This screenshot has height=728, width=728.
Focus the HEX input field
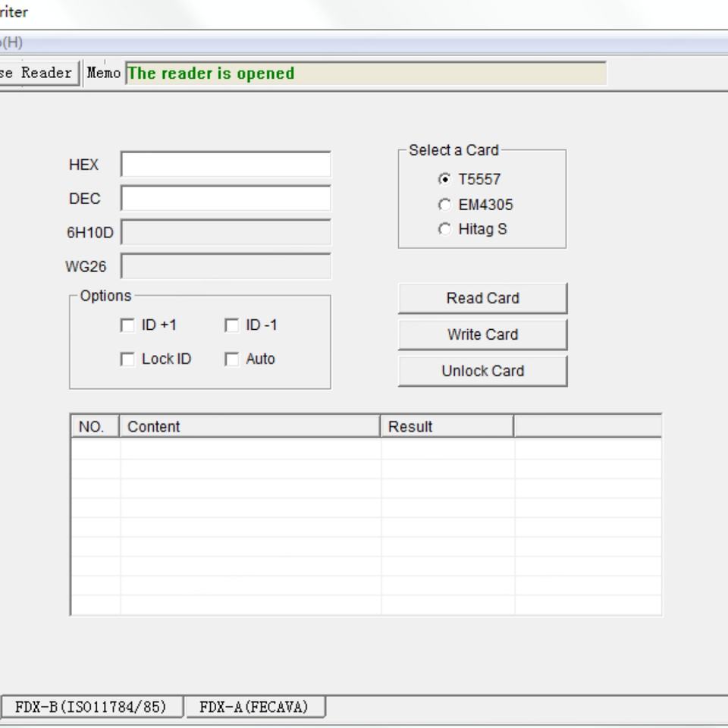point(226,164)
